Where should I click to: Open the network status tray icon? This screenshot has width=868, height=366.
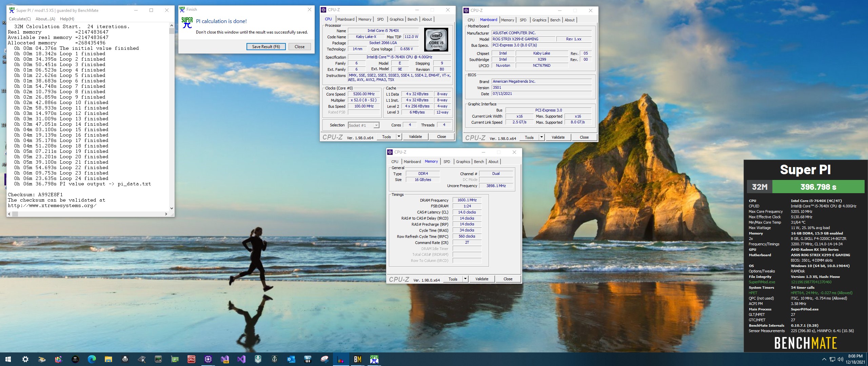tap(832, 359)
